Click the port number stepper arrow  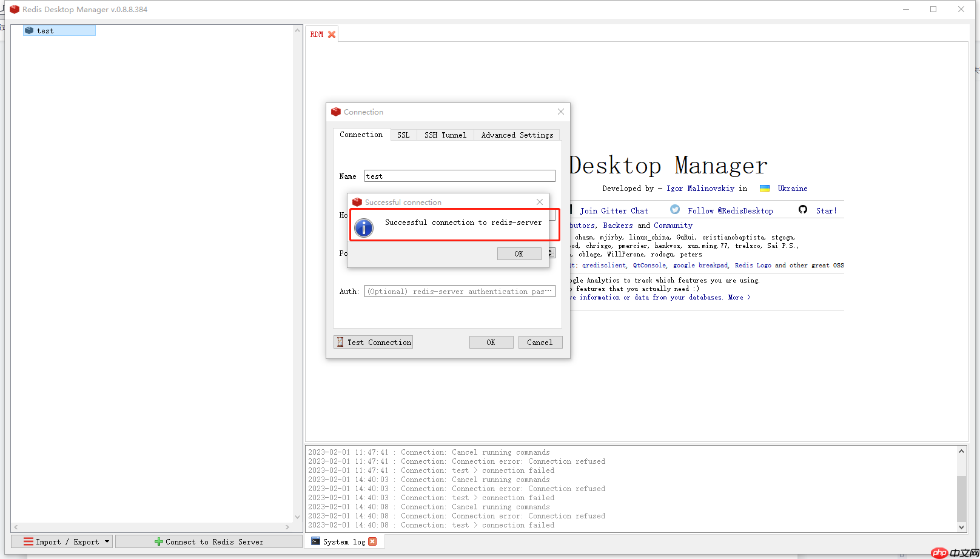(551, 253)
